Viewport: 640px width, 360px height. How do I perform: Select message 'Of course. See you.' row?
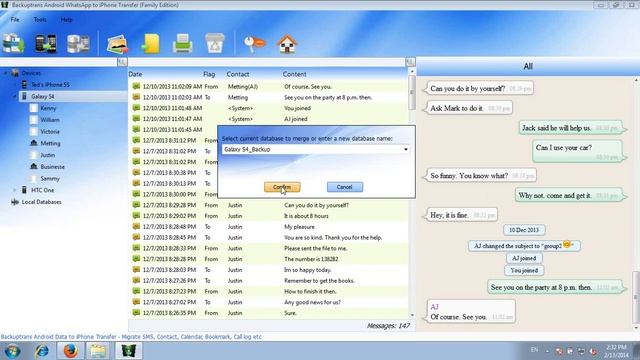(x=269, y=87)
